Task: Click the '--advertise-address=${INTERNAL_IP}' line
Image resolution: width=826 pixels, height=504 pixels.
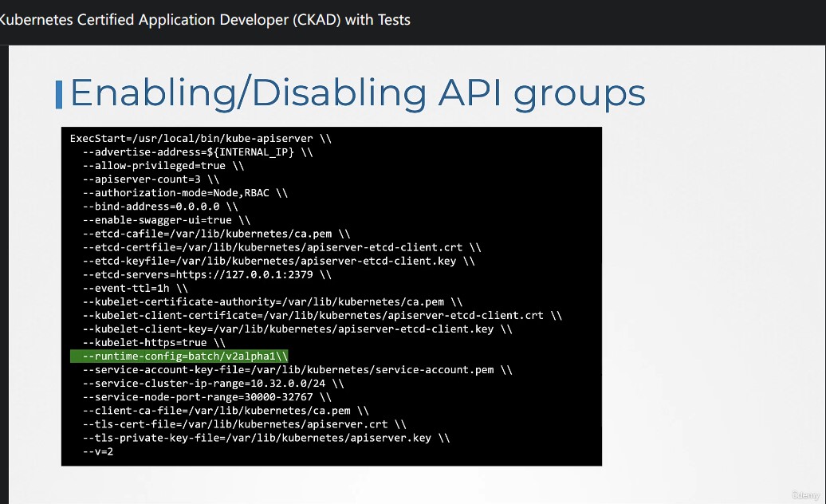Action: [198, 152]
